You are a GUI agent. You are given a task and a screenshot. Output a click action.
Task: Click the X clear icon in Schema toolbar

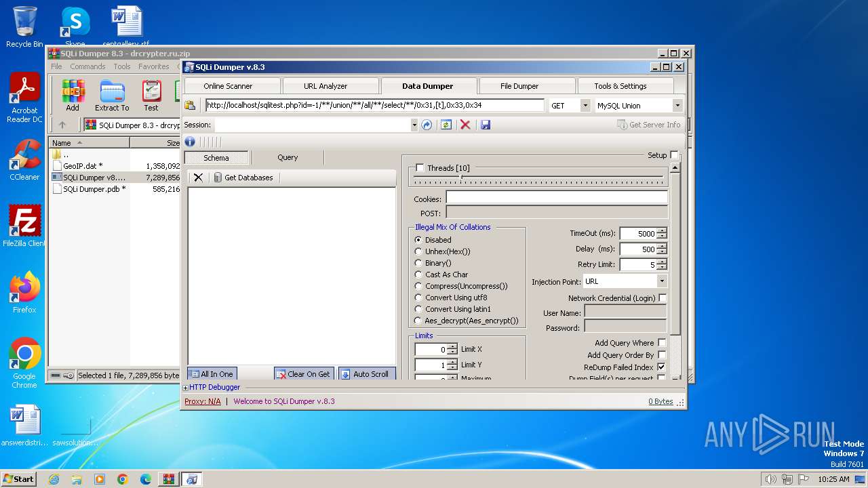(198, 178)
